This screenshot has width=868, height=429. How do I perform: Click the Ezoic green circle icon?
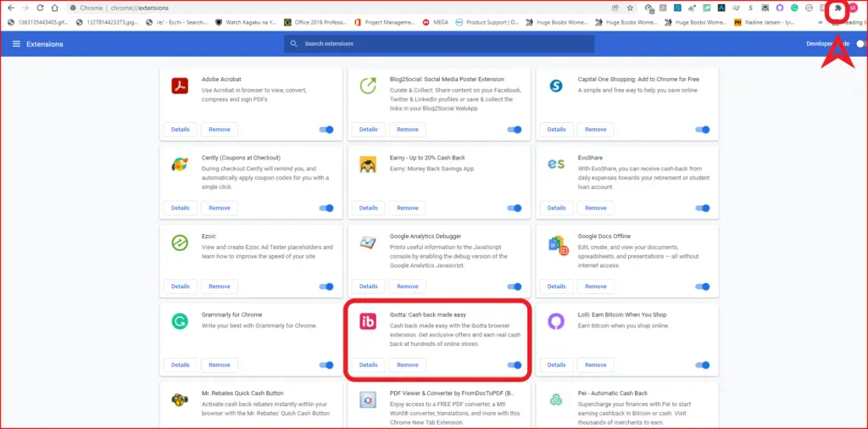pos(180,243)
